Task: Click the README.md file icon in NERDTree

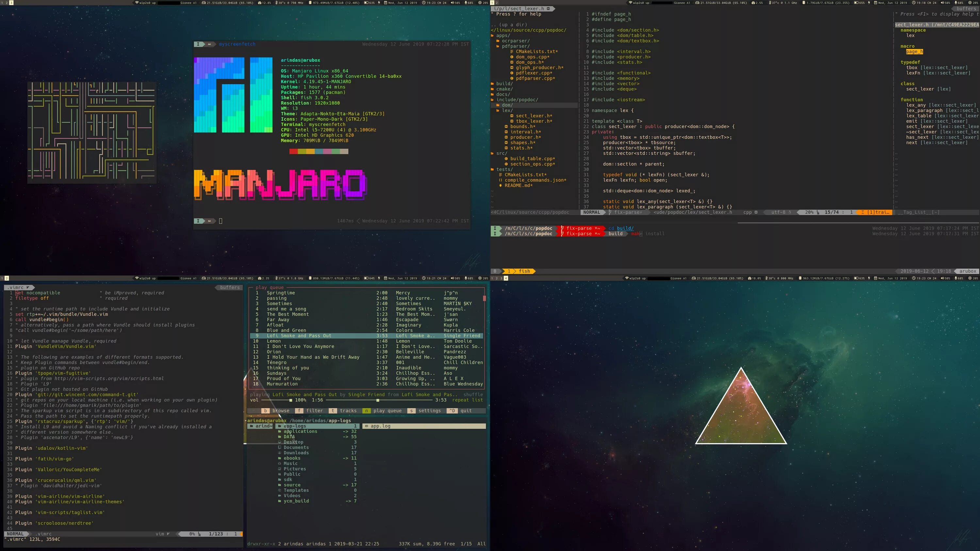Action: coord(501,185)
